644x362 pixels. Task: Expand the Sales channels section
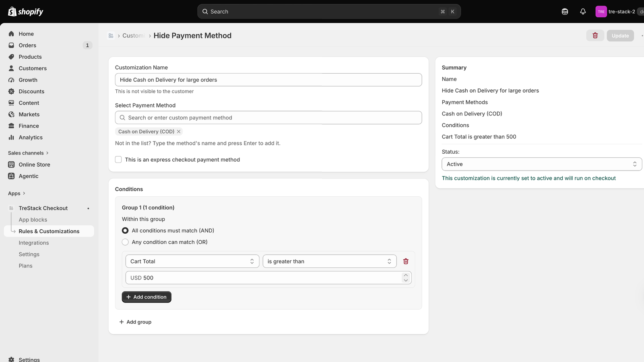(28, 153)
